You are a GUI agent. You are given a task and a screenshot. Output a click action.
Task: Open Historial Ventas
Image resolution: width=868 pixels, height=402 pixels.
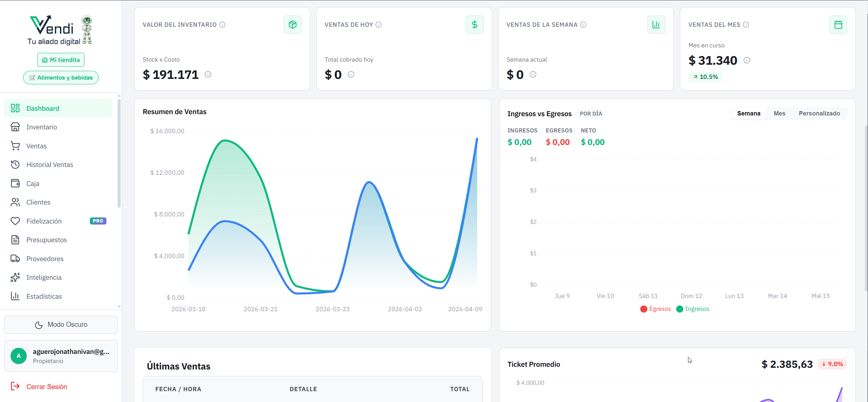[49, 164]
